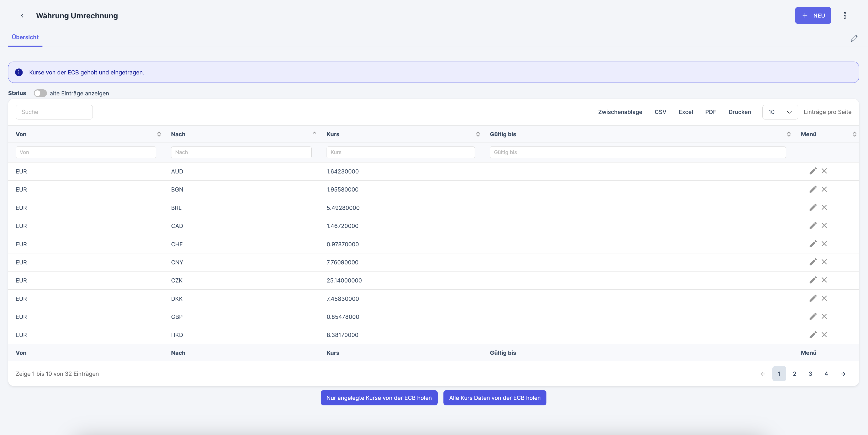Edit the EUR to HKD rate entry
This screenshot has height=435, width=868.
(813, 335)
